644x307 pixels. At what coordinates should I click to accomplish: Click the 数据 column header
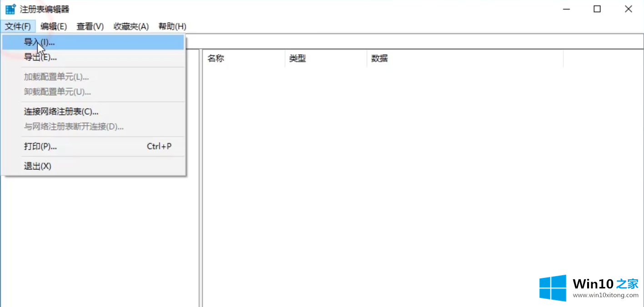[x=464, y=59]
